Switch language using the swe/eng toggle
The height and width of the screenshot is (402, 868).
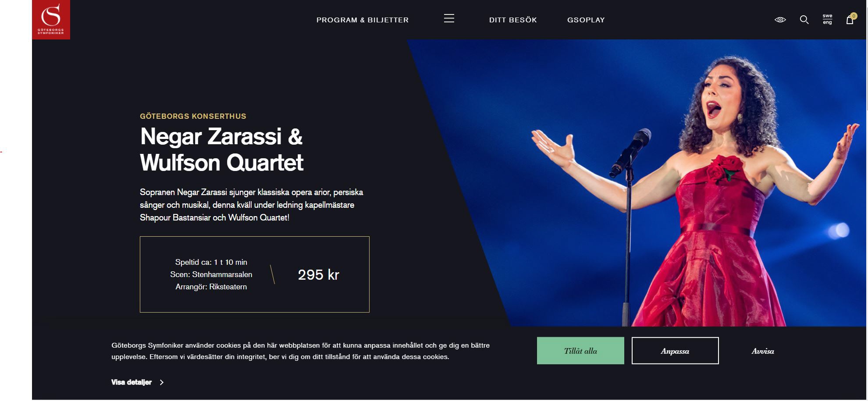pyautogui.click(x=827, y=19)
